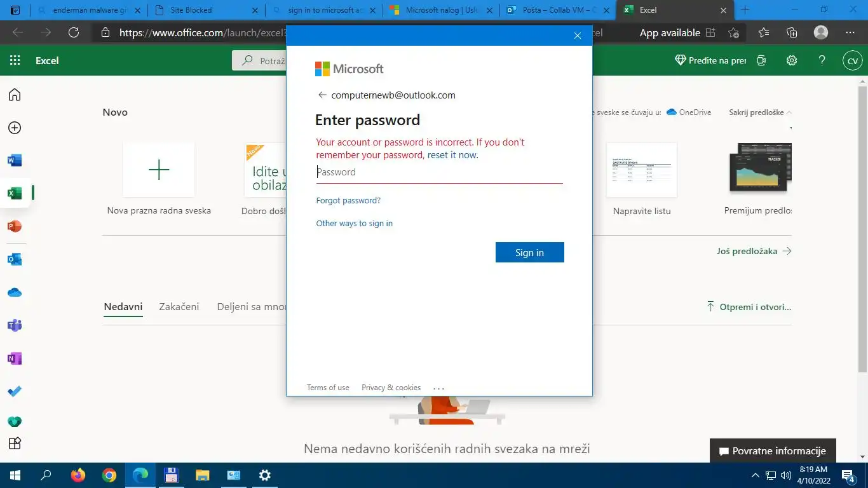The height and width of the screenshot is (488, 868).
Task: Click Other ways to sign in
Action: [x=355, y=223]
